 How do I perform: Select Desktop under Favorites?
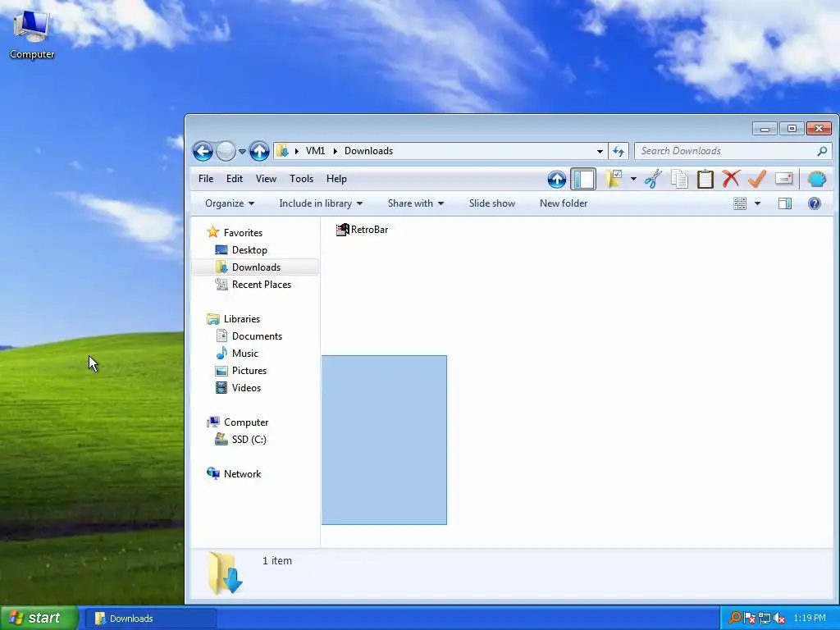249,250
